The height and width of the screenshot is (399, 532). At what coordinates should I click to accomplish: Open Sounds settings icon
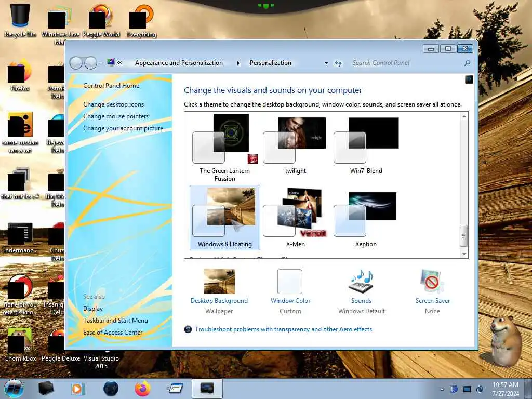tap(362, 282)
